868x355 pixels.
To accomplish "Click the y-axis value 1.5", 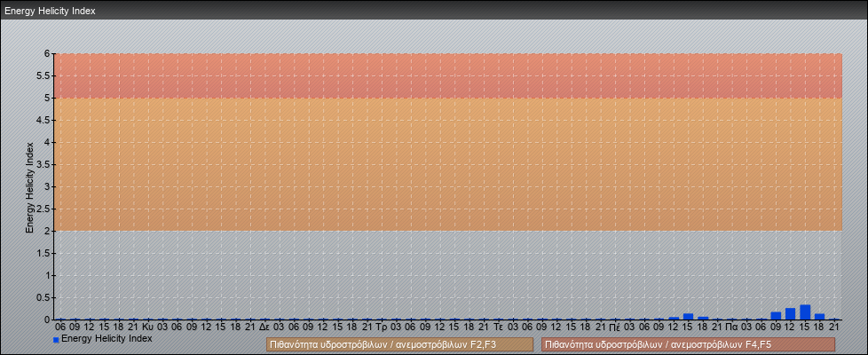I will (43, 253).
